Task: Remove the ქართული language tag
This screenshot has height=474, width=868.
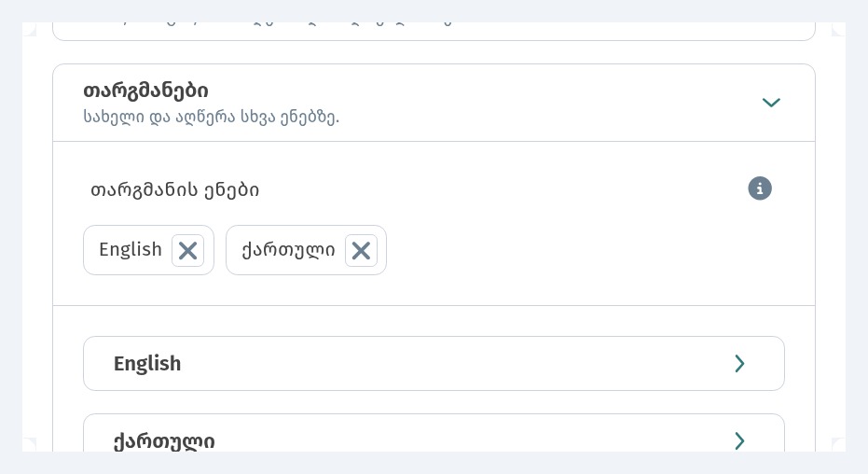Action: point(361,250)
